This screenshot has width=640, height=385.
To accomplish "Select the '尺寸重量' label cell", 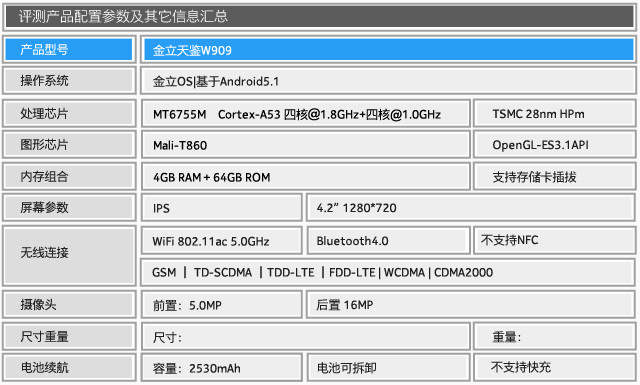I will point(69,336).
